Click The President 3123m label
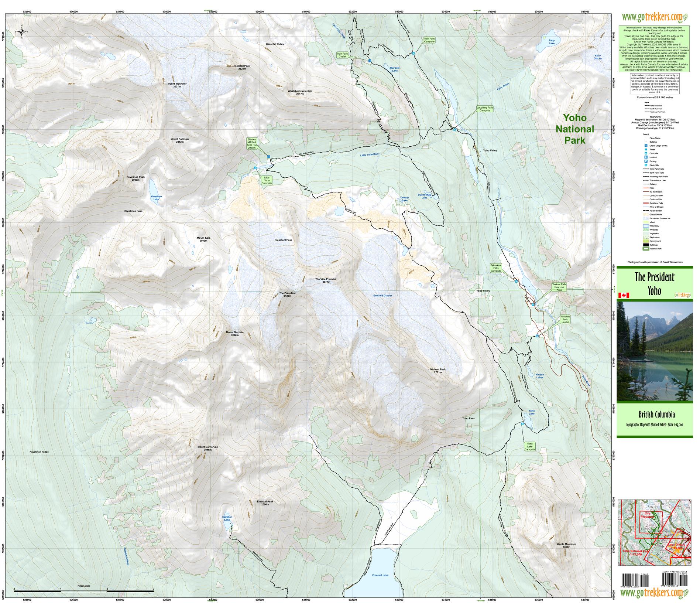Image resolution: width=700 pixels, height=603 pixels. [x=287, y=294]
